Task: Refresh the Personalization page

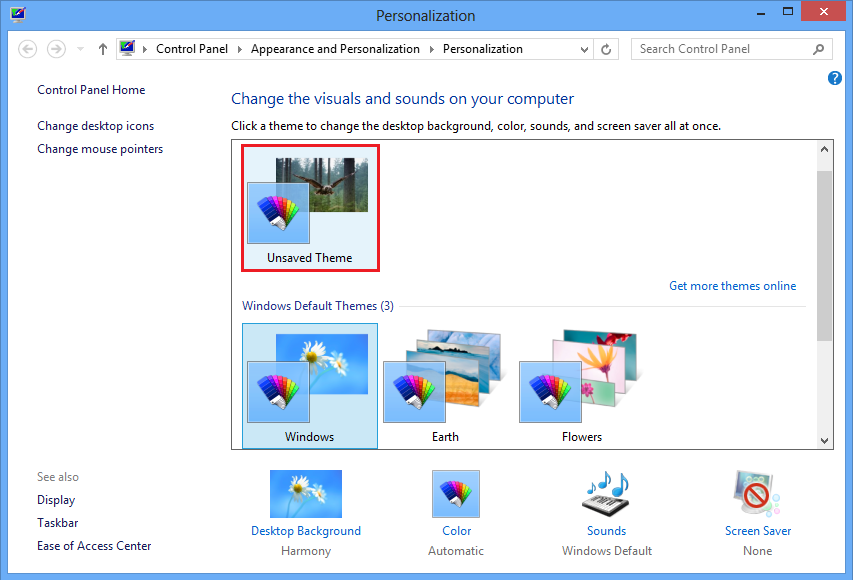Action: point(606,50)
